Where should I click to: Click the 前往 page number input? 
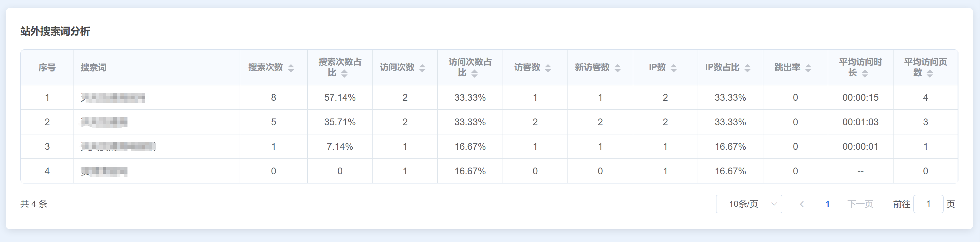(928, 204)
